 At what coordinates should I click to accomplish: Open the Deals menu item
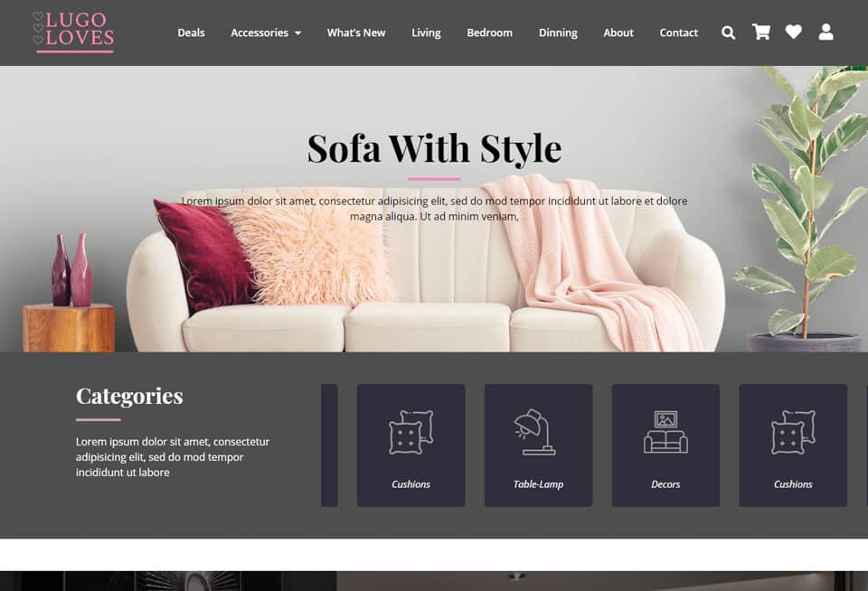pos(191,33)
